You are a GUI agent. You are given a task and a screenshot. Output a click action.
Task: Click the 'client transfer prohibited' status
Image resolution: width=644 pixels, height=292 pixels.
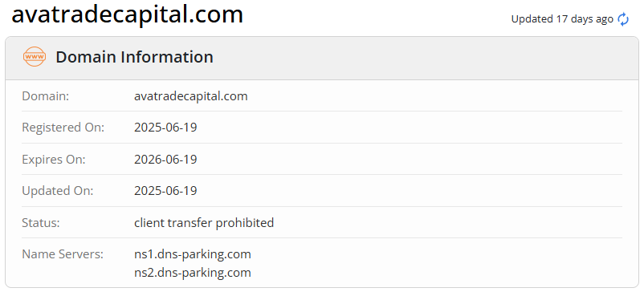[204, 223]
